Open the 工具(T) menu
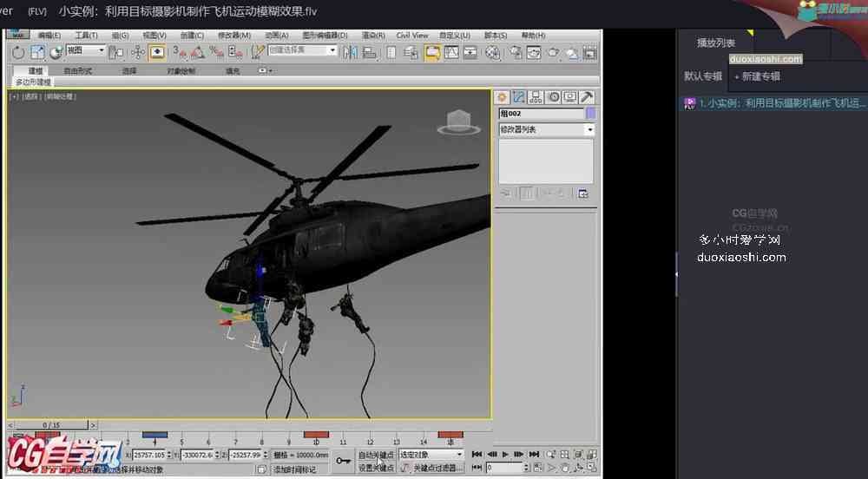Image resolution: width=868 pixels, height=479 pixels. 86,36
